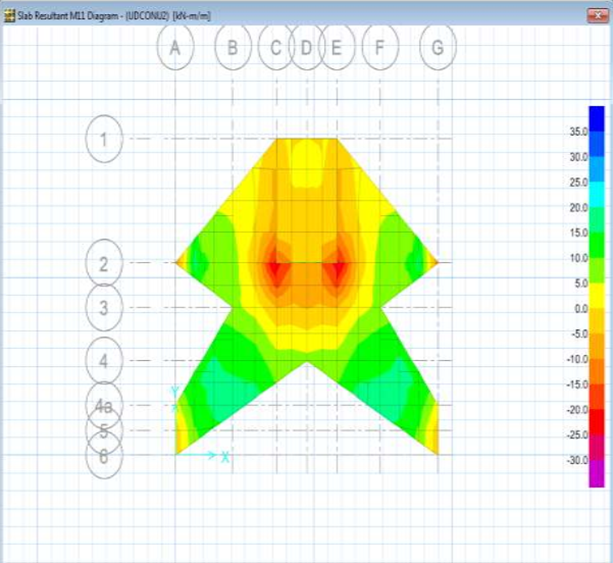Viewport: 613px width, 563px height.
Task: Click the 35.0 legend value
Action: [x=579, y=131]
